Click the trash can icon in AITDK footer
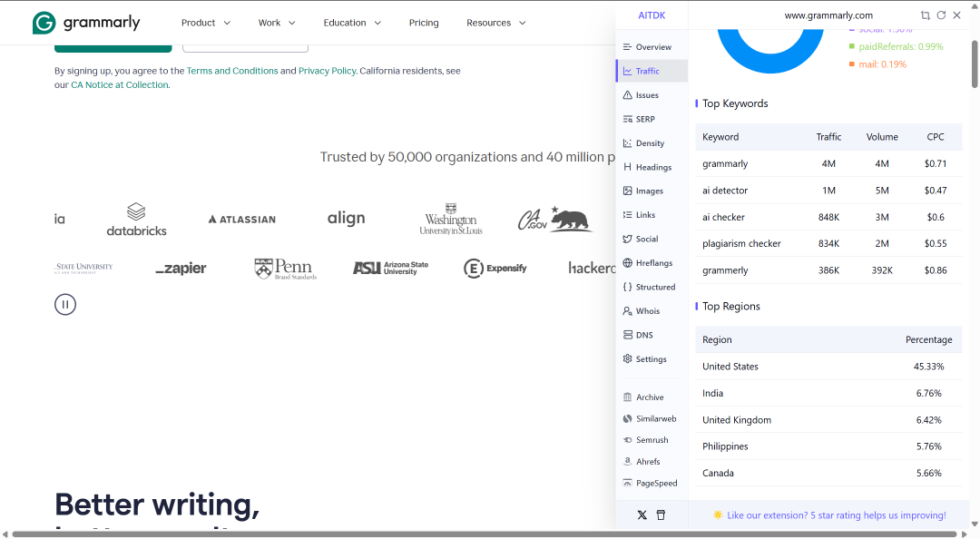 (x=661, y=515)
